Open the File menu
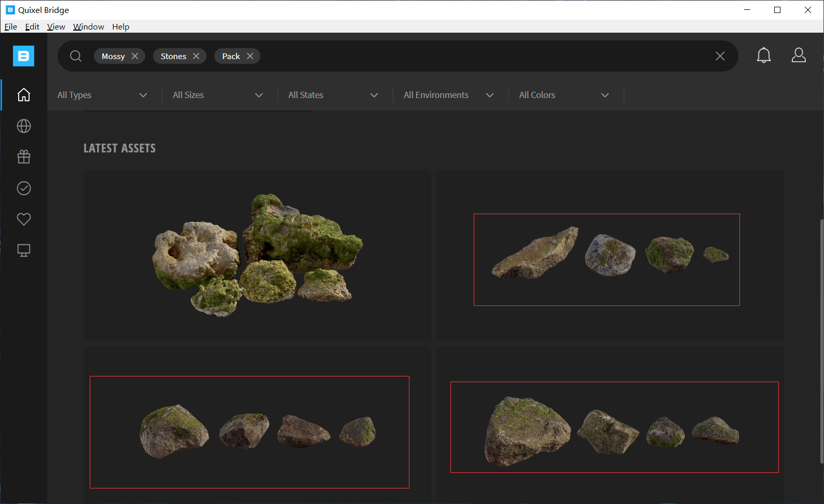The image size is (824, 504). (11, 27)
